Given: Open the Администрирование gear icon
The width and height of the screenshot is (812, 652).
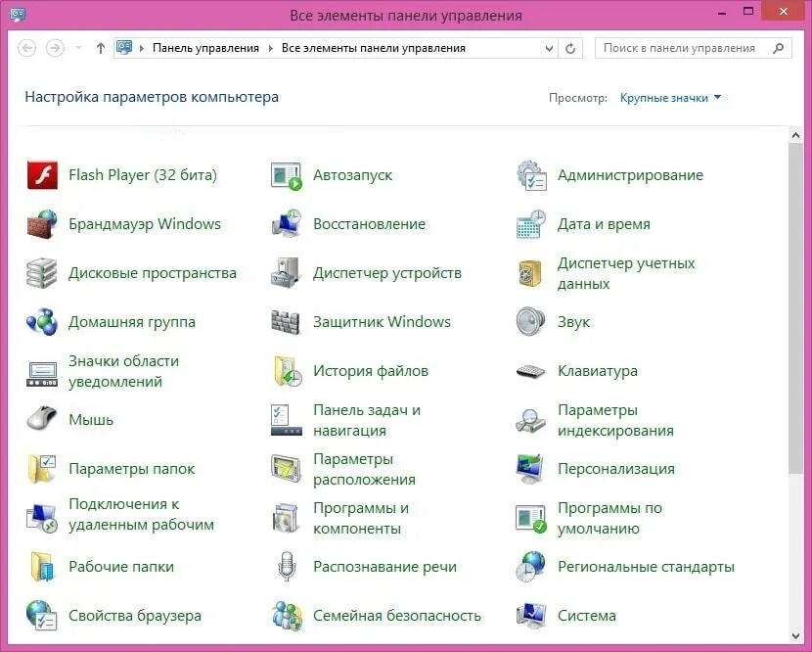Looking at the screenshot, I should [x=531, y=175].
